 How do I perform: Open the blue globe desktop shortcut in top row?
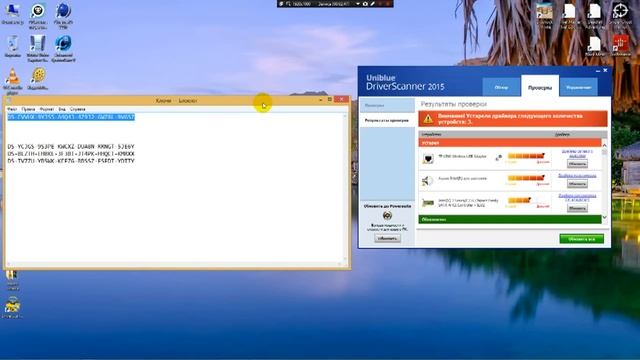[63, 11]
